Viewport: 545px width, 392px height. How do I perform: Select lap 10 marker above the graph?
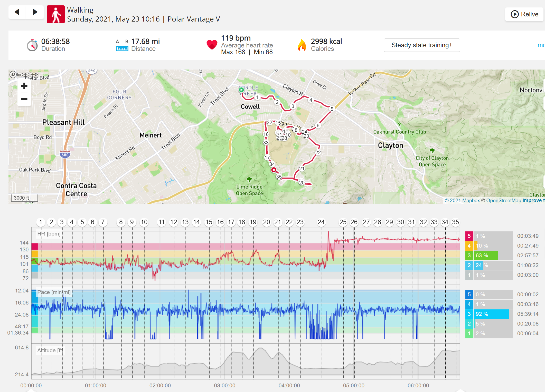click(x=144, y=222)
